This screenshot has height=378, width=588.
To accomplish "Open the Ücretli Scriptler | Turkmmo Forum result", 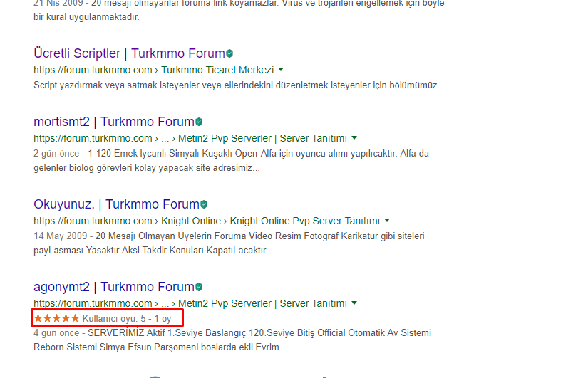I will [x=130, y=53].
